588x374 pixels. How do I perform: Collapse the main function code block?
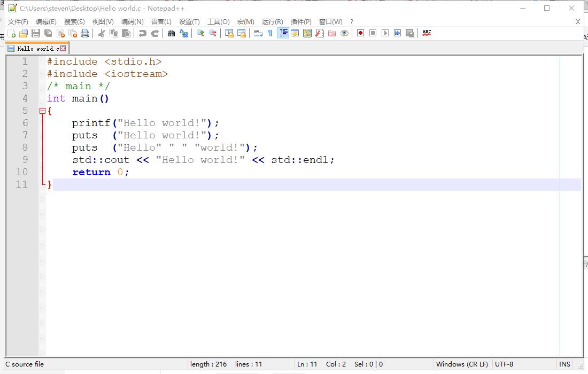43,111
